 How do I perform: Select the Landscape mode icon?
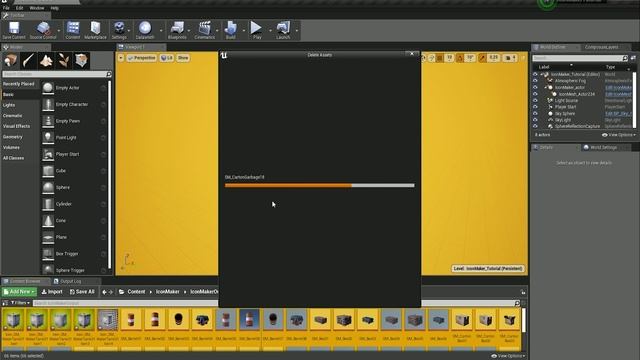(46, 60)
